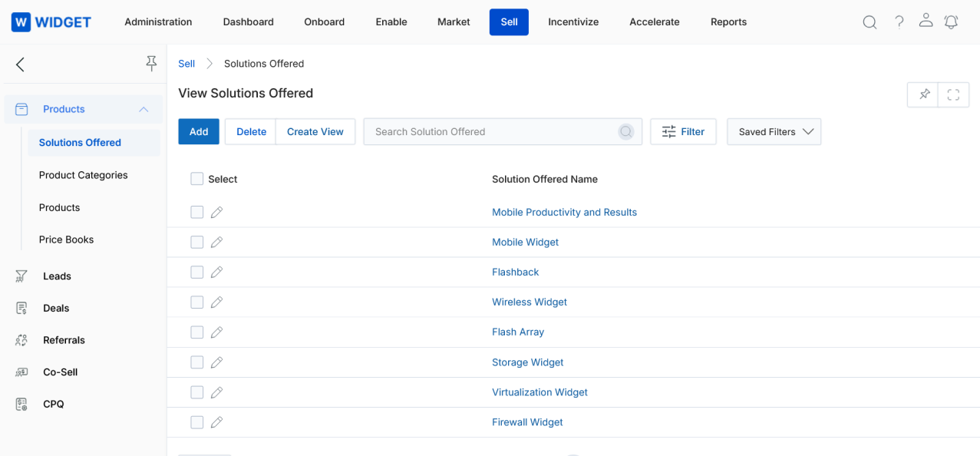Check the Virtualization Widget row checkbox
This screenshot has width=980, height=456.
coord(197,392)
